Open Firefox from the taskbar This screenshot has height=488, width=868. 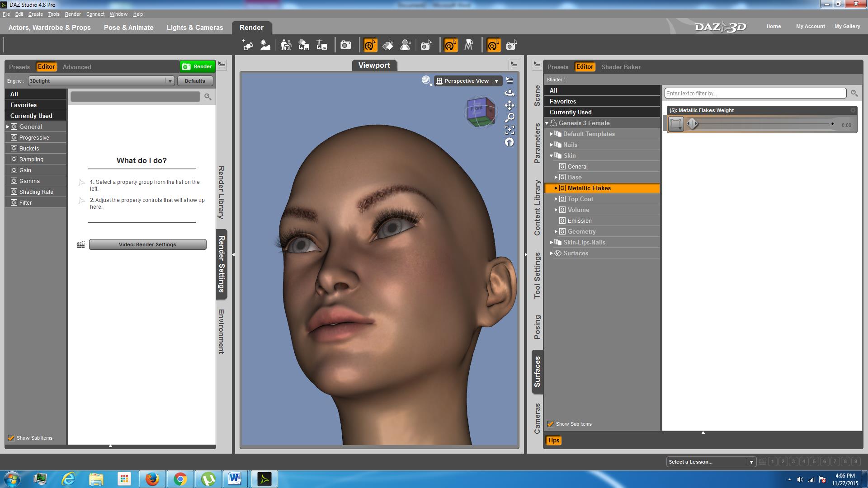(152, 479)
